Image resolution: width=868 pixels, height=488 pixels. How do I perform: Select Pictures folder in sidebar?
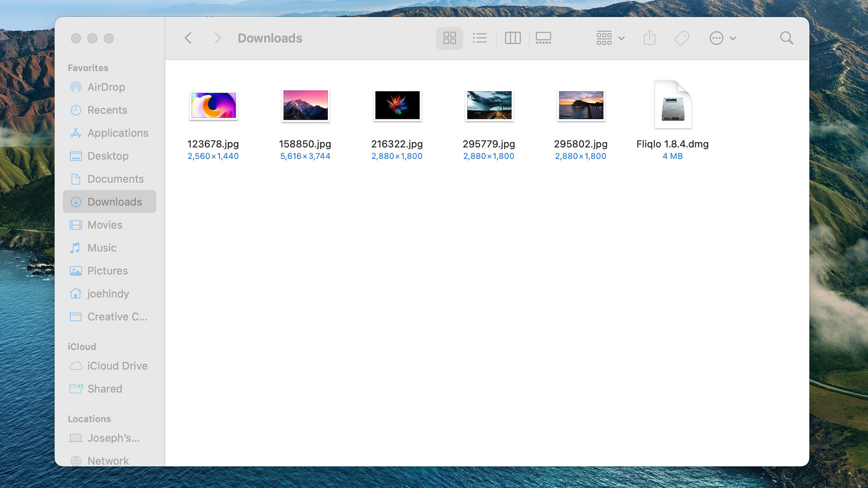[x=107, y=271]
